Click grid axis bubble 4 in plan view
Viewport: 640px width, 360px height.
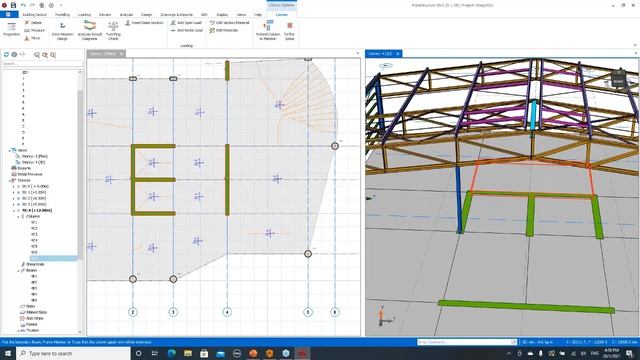227,312
